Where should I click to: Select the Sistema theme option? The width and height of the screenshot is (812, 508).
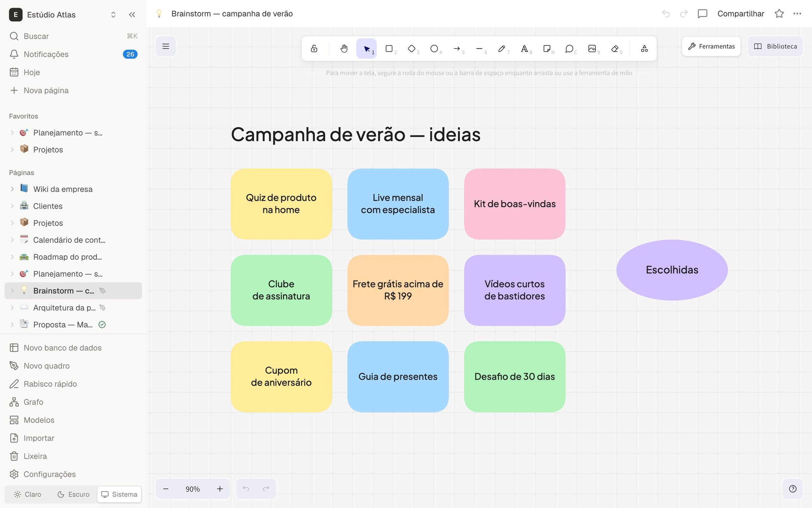pos(119,494)
